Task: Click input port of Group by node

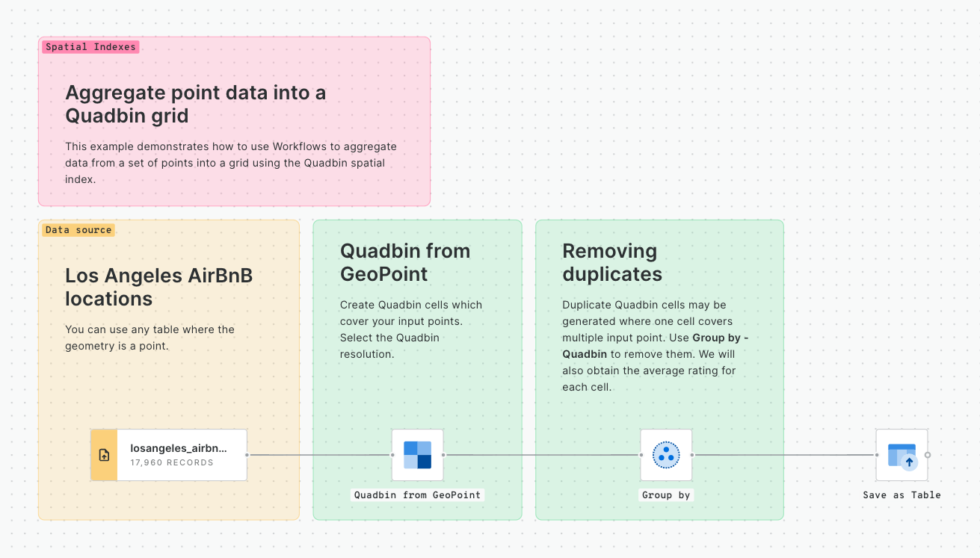Action: pos(641,455)
